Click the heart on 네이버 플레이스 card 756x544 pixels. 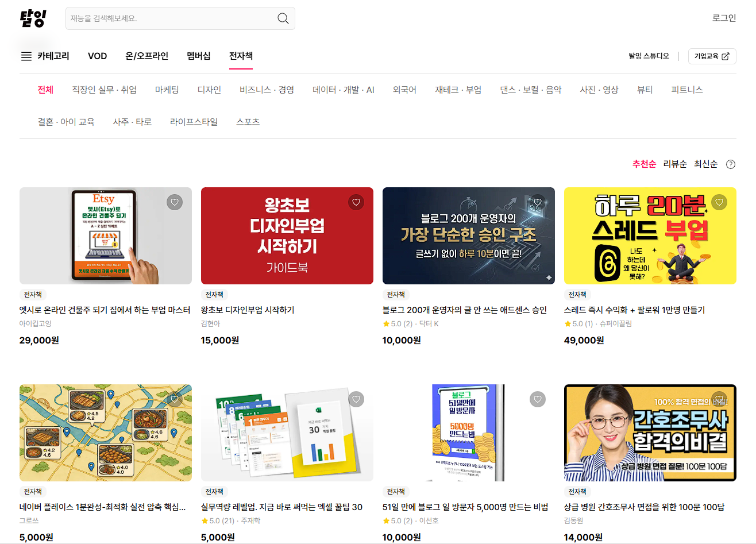click(175, 399)
